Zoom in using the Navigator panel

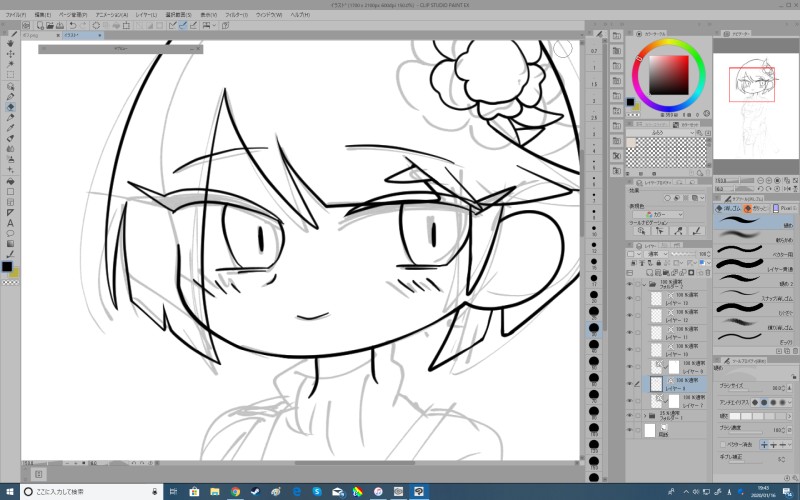pos(769,181)
